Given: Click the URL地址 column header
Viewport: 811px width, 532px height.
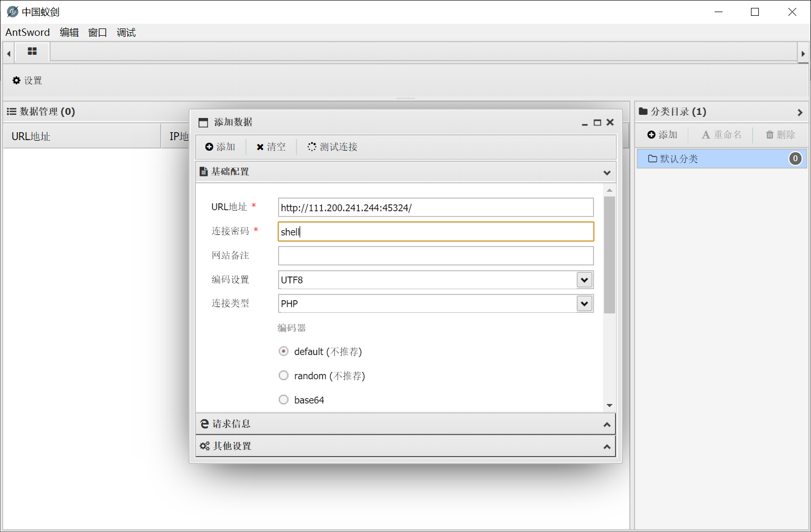Looking at the screenshot, I should point(82,136).
